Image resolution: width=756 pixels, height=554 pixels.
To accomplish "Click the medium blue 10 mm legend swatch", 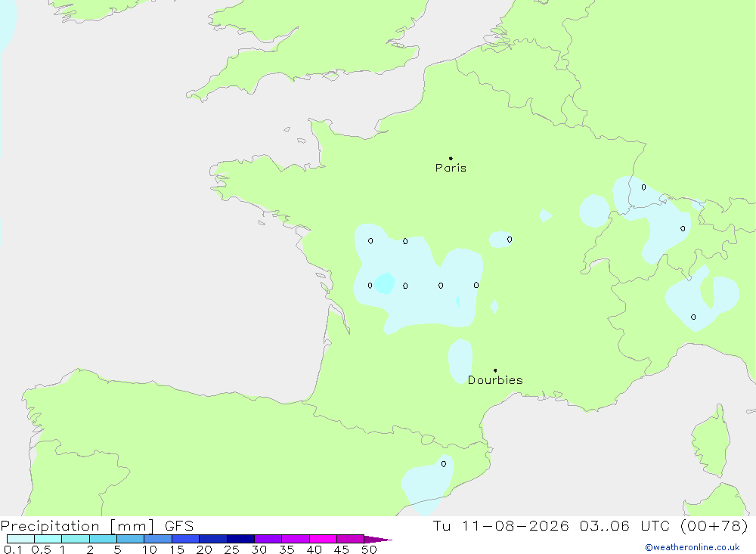I will point(158,539).
